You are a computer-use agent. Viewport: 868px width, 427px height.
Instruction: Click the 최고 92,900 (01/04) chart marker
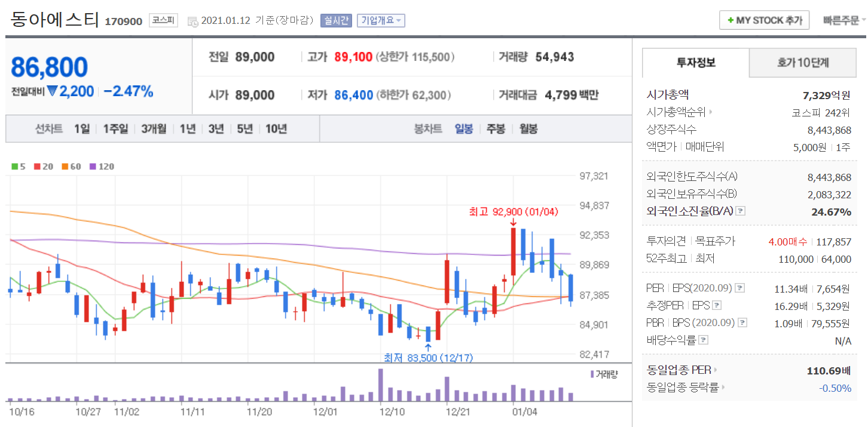[514, 212]
